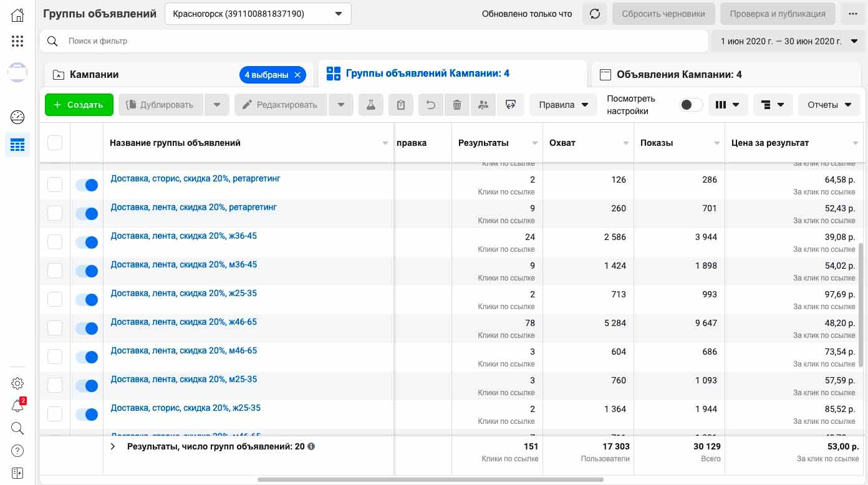Click the Дублировать button
The height and width of the screenshot is (485, 868).
(161, 105)
